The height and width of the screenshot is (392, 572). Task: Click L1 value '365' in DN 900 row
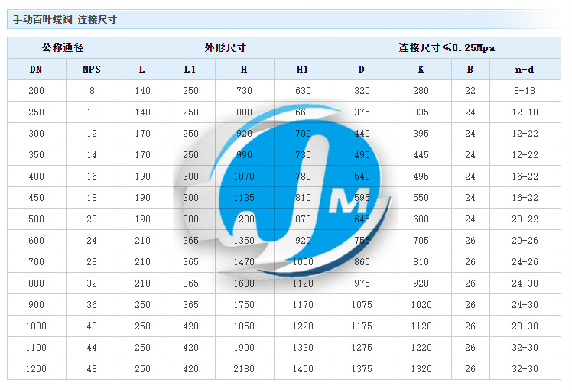tap(190, 305)
